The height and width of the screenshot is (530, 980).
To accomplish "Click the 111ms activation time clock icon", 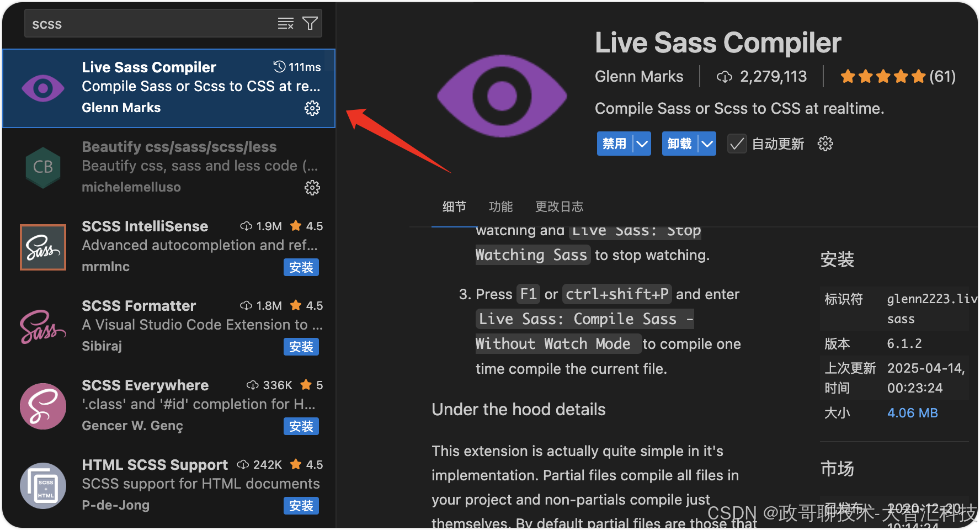I will click(x=279, y=67).
